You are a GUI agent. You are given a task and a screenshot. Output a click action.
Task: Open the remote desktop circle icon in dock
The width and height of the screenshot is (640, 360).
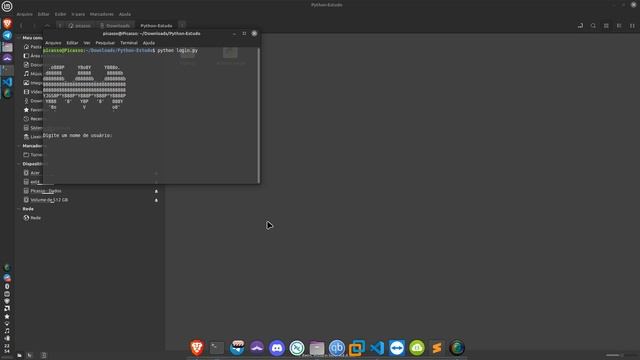297,348
